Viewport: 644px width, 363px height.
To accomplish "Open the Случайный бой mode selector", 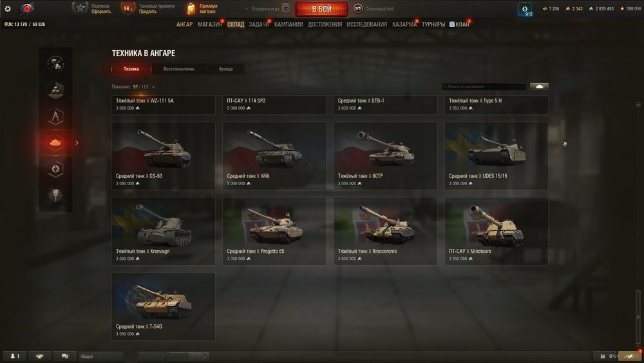I will click(374, 8).
